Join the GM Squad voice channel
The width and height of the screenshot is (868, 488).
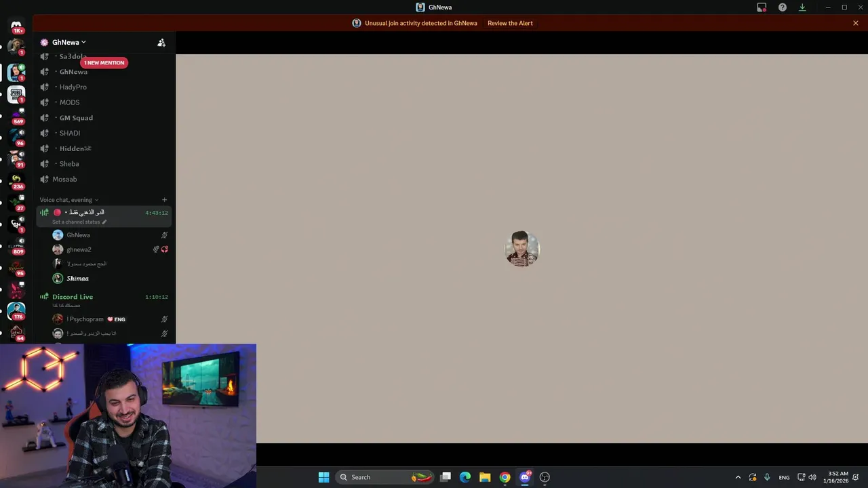(105, 118)
